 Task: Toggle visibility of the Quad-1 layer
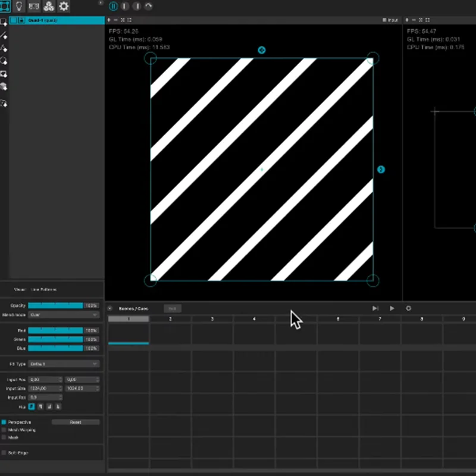click(x=14, y=20)
